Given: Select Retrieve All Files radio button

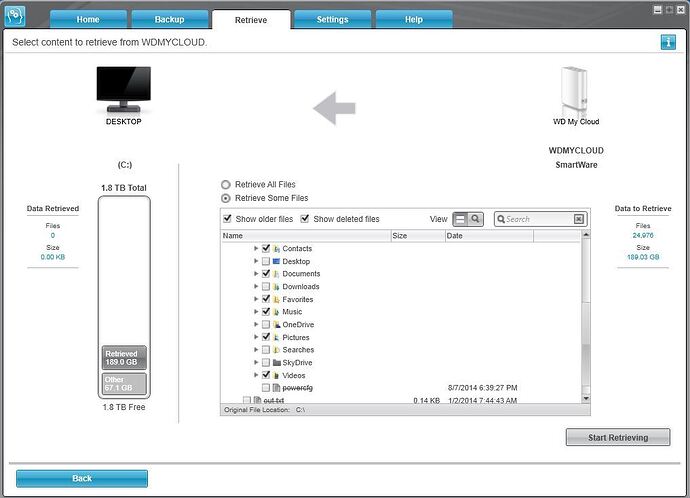Looking at the screenshot, I should coord(226,185).
